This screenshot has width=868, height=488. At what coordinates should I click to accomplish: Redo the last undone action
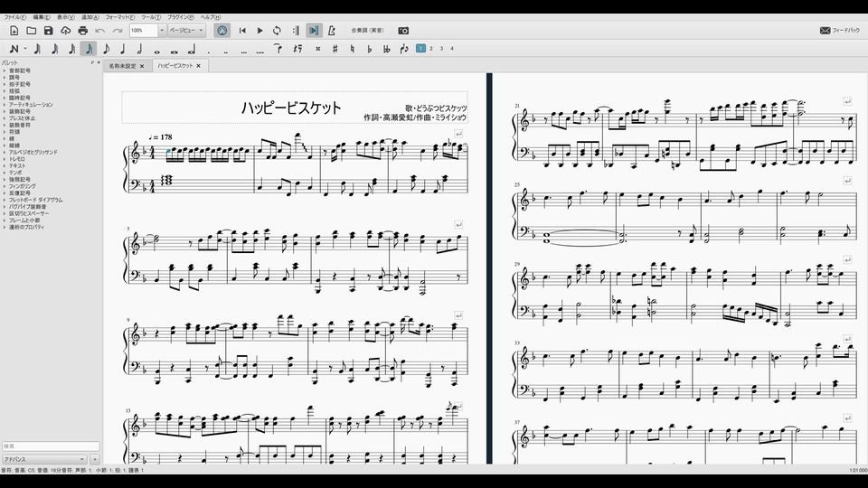[x=118, y=31]
